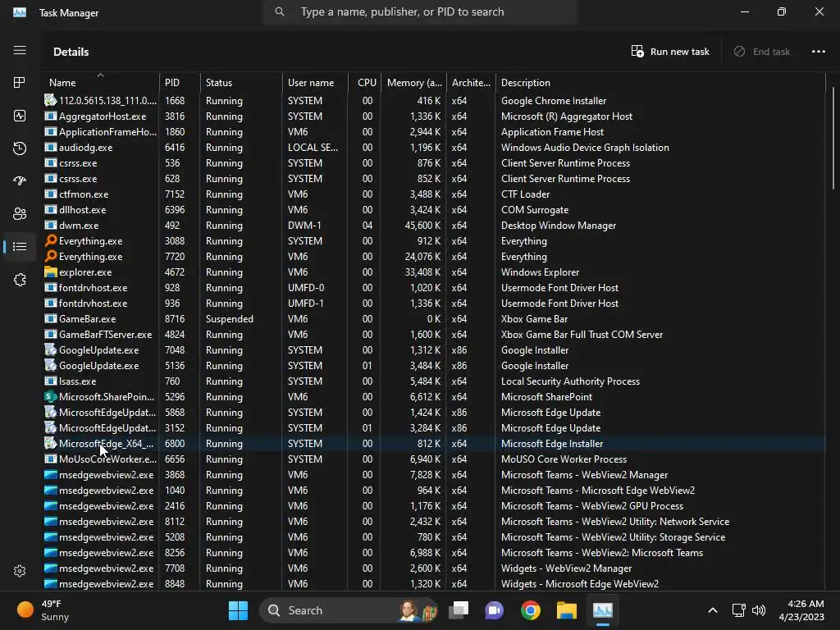Show hidden tray icons chevron
Screen dimensions: 840x630
(x=713, y=610)
